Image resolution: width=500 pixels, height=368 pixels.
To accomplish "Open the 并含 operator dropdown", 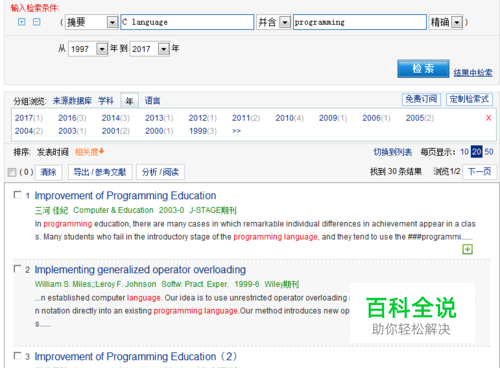I will pos(285,22).
